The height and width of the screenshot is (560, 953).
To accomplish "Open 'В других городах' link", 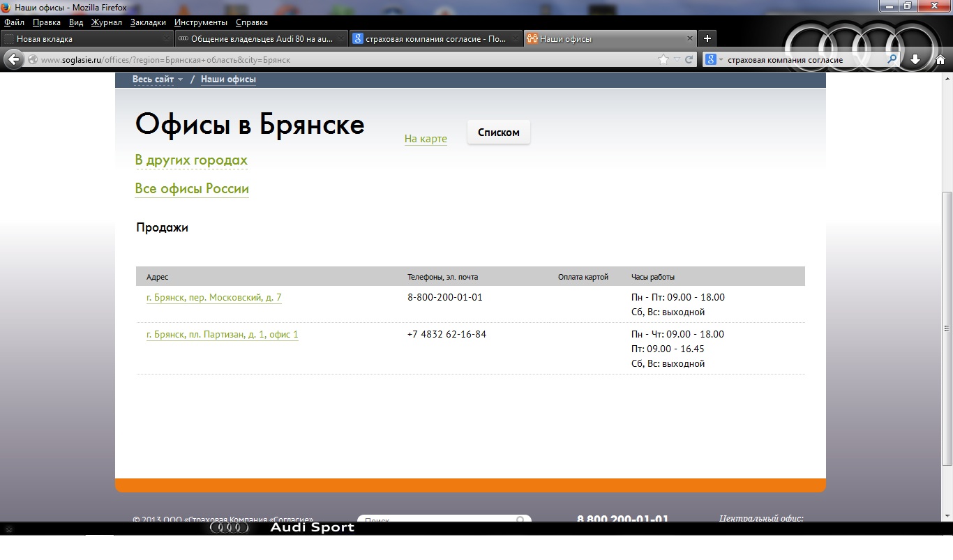I will pyautogui.click(x=191, y=160).
